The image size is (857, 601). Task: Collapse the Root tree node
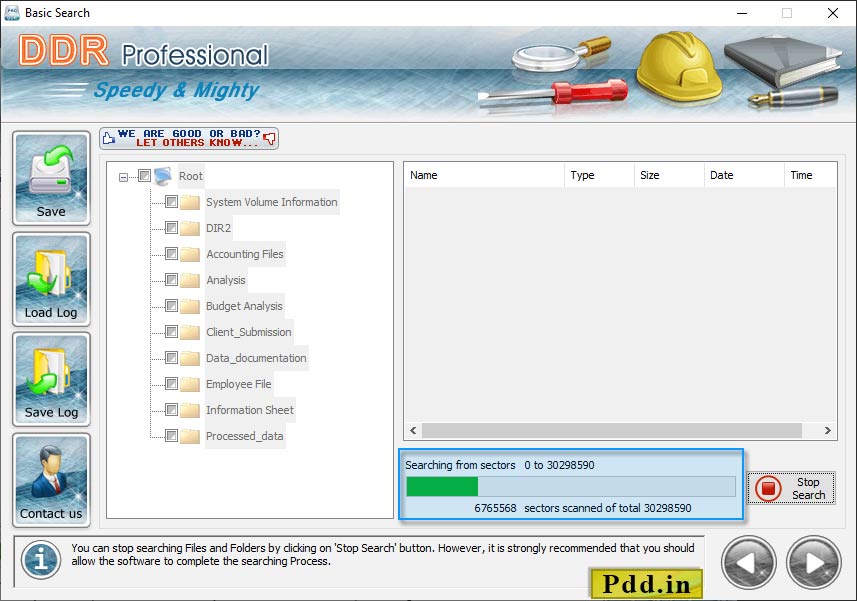coord(124,177)
